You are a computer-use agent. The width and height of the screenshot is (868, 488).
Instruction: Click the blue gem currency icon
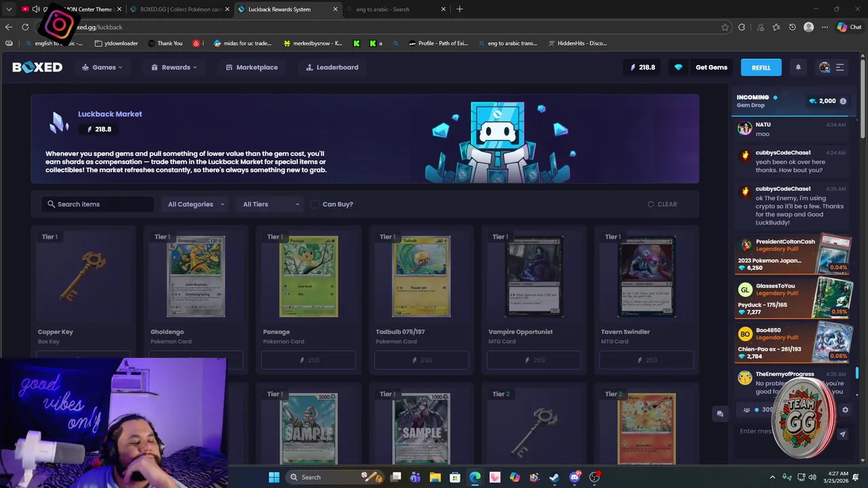pyautogui.click(x=678, y=67)
